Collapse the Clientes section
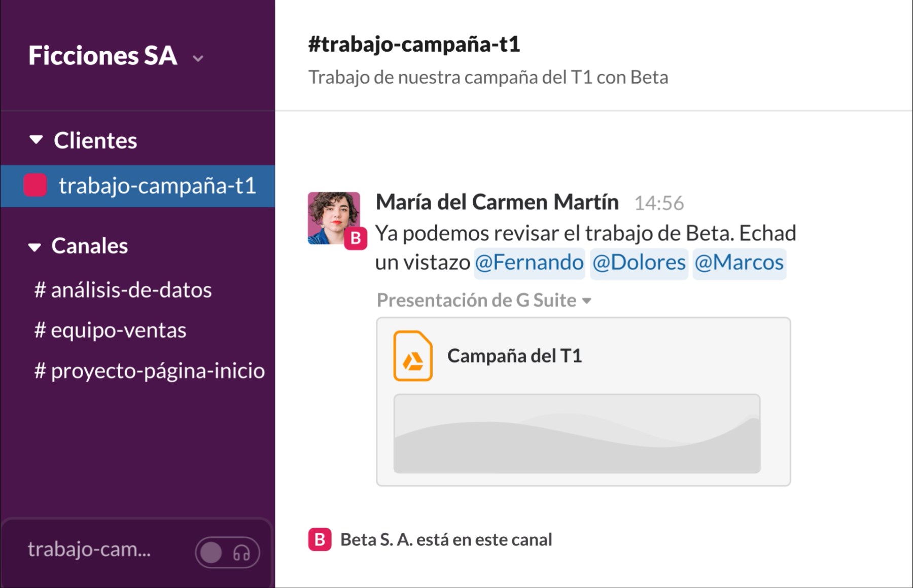The height and width of the screenshot is (588, 913). coord(36,140)
